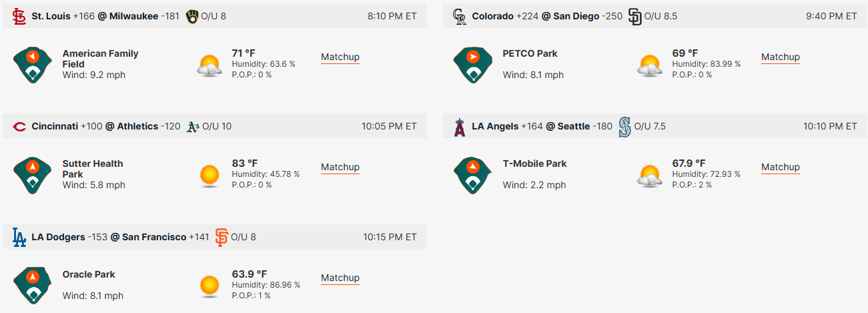Click the T-Mobile Park wind direction field icon

[x=473, y=175]
